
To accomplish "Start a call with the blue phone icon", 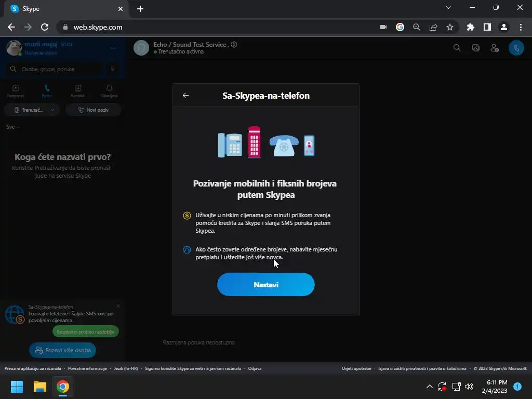I will tap(516, 48).
